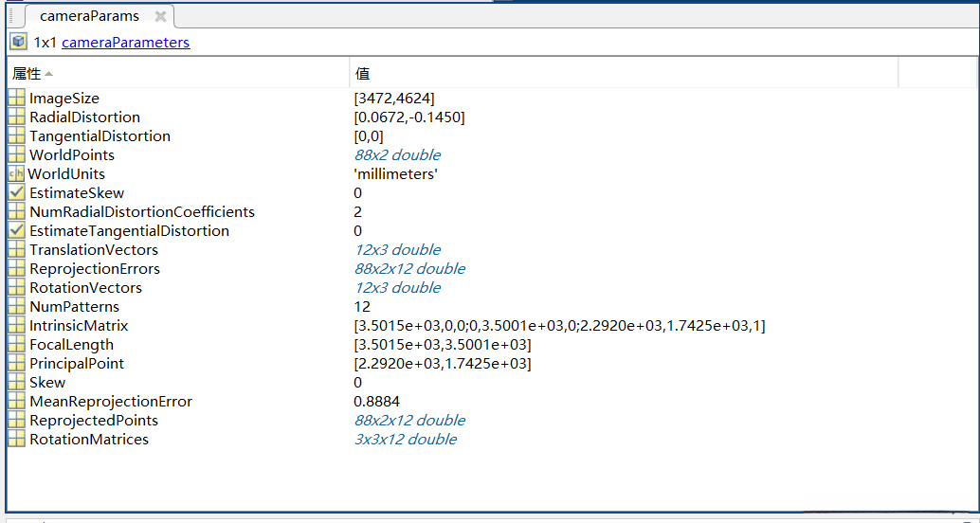This screenshot has width=980, height=523.
Task: Click the 值 column header
Action: (x=363, y=73)
